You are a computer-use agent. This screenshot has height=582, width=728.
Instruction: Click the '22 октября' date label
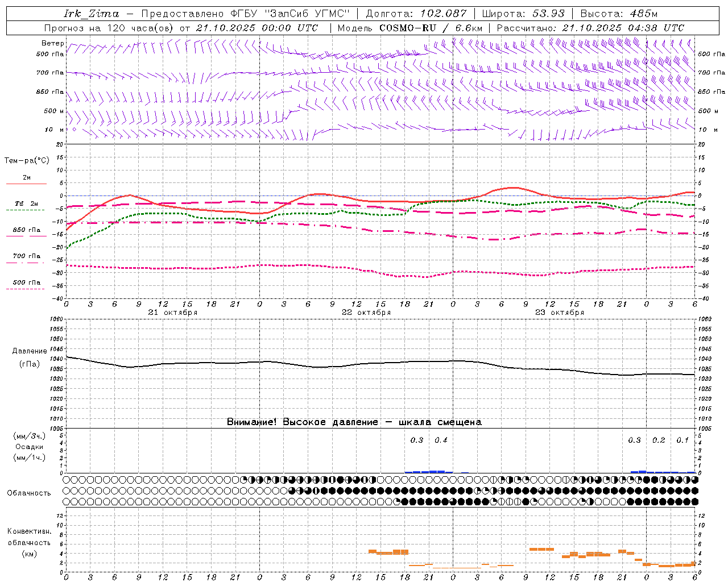coord(366,313)
